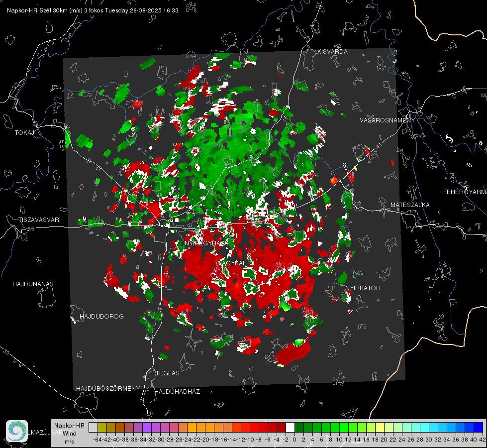Click the m/s unit label in the legend
487x448 pixels.
(69, 442)
